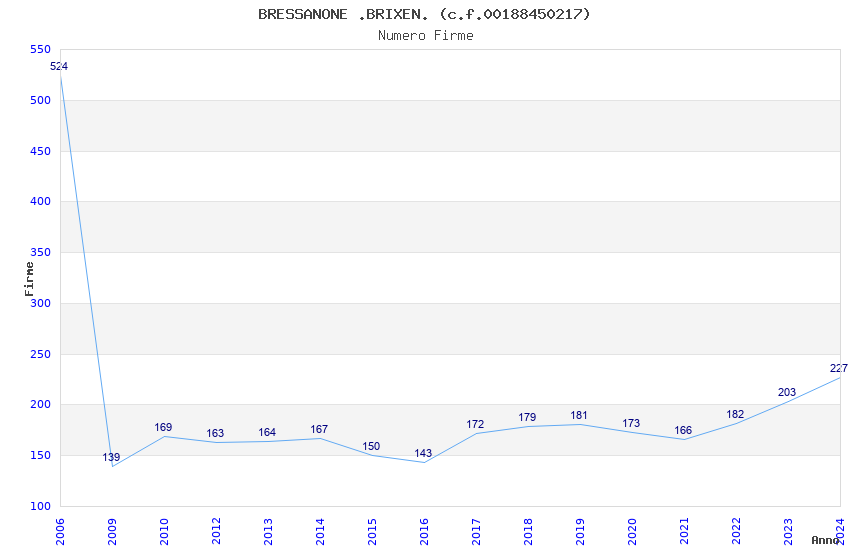Click the x-axis year 2021
The width and height of the screenshot is (850, 550).
tap(684, 532)
